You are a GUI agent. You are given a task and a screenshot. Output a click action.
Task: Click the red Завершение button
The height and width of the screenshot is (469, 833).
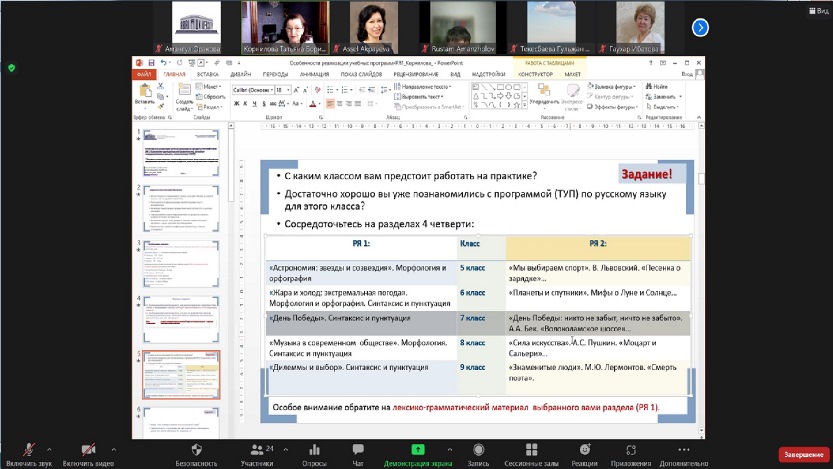(x=803, y=454)
